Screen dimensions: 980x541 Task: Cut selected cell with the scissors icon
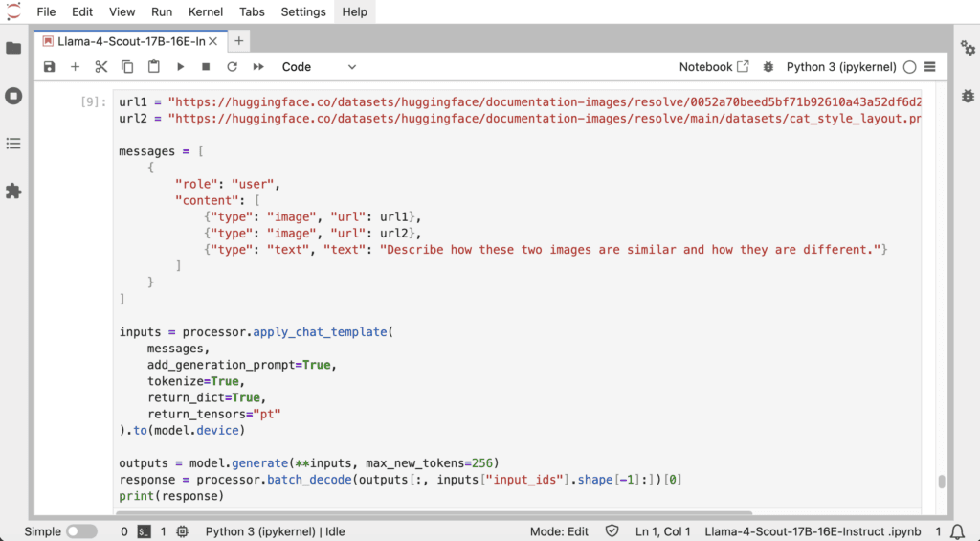[x=101, y=67]
